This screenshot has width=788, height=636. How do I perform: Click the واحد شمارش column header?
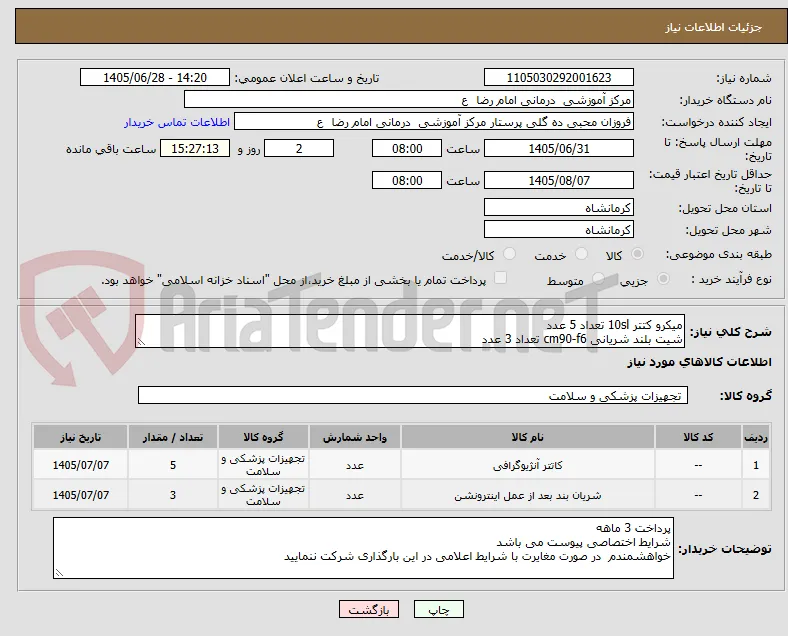(355, 437)
